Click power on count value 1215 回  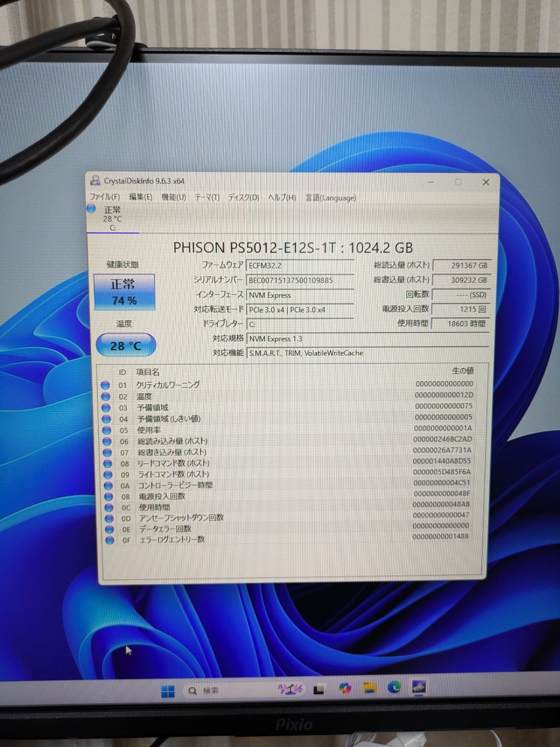click(461, 309)
